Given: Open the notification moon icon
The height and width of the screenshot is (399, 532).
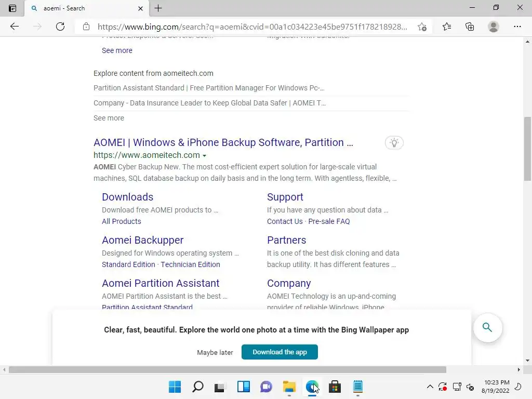Looking at the screenshot, I should click(x=518, y=387).
